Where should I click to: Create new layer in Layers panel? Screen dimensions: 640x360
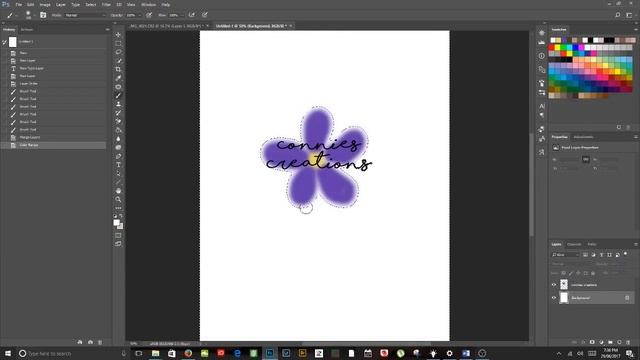(x=619, y=342)
